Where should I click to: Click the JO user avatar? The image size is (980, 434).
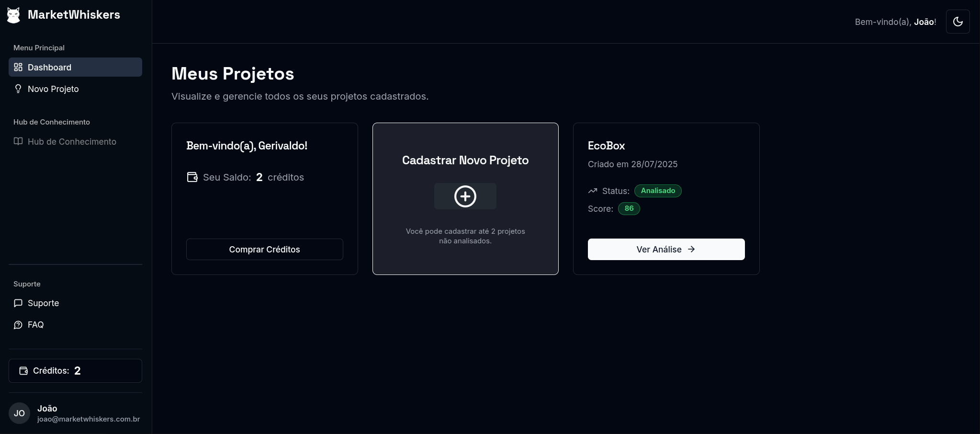point(20,413)
